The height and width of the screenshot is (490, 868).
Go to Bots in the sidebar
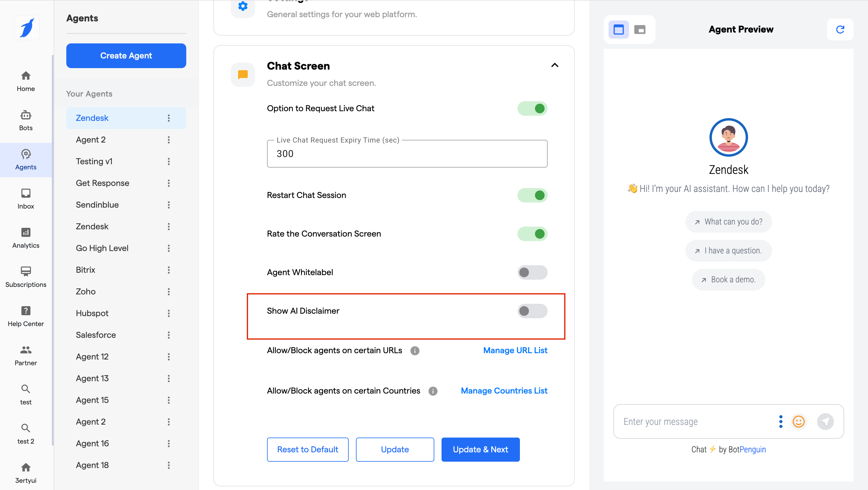pos(26,120)
